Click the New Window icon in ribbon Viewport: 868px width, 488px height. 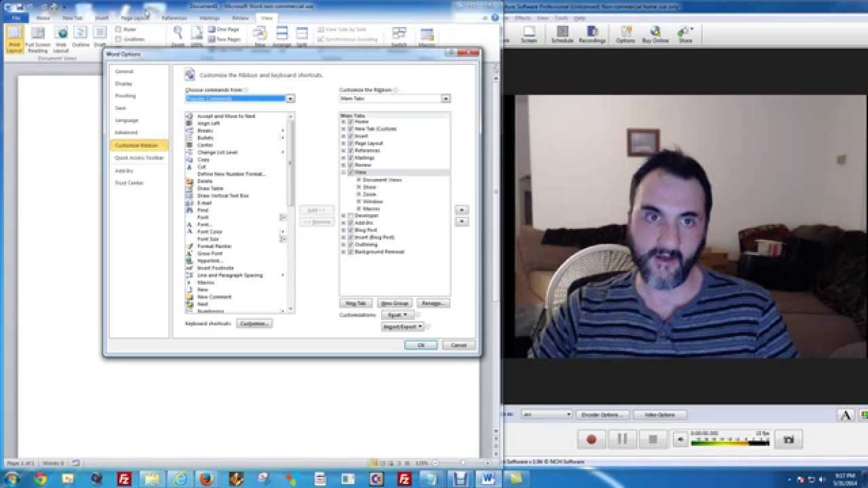260,35
